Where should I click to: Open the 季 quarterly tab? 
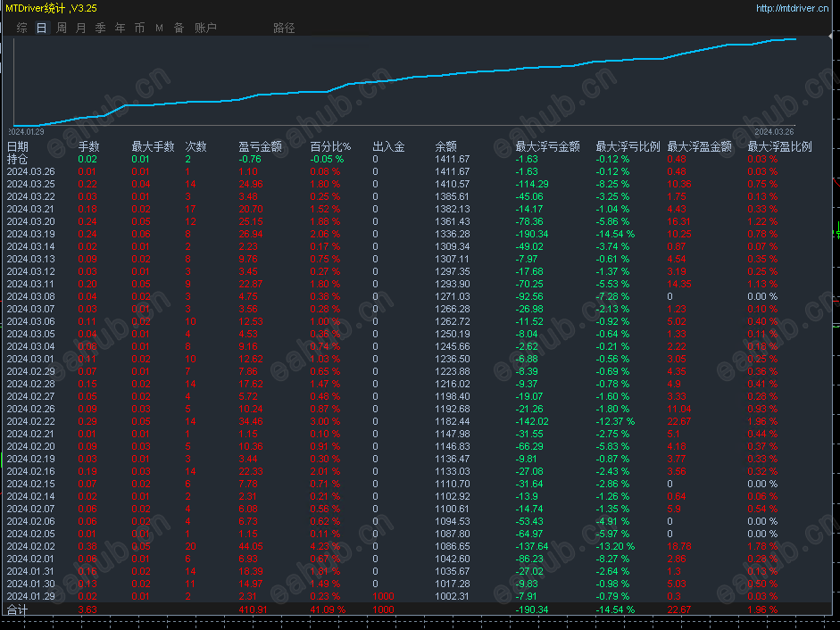[101, 28]
